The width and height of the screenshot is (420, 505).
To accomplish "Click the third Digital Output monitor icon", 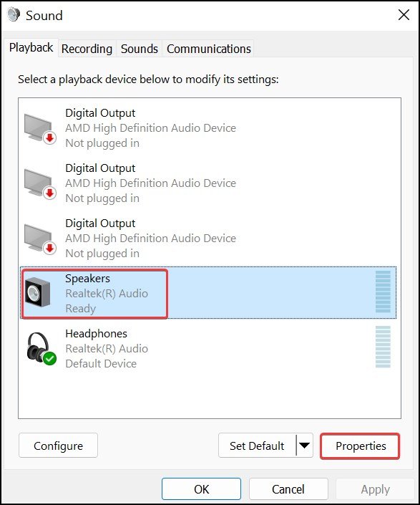I will 40,239.
